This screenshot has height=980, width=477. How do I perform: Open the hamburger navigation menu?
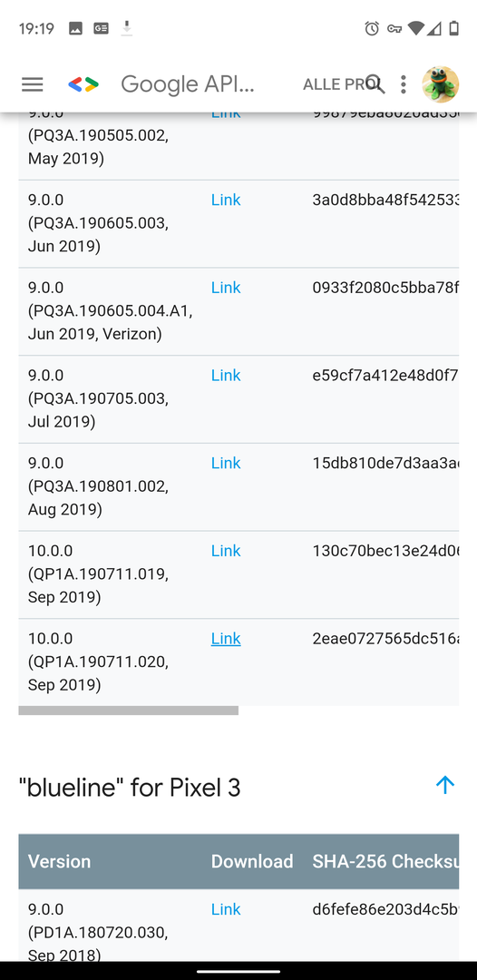(x=33, y=84)
